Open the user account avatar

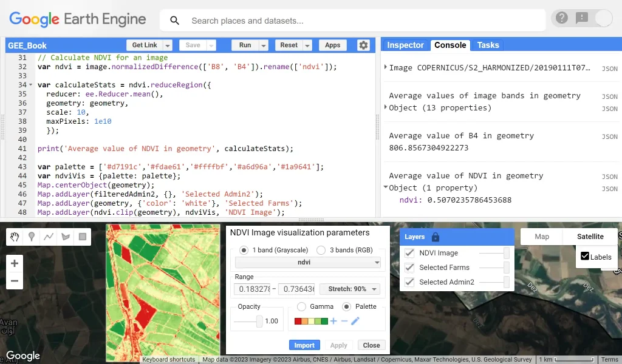[603, 18]
